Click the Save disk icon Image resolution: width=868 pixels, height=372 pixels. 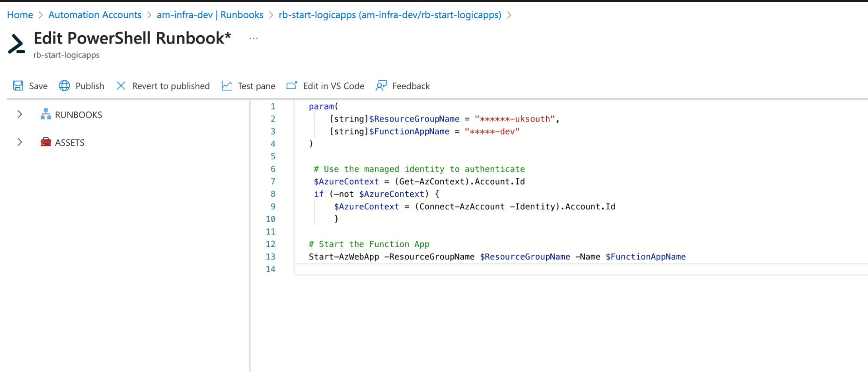click(x=18, y=86)
